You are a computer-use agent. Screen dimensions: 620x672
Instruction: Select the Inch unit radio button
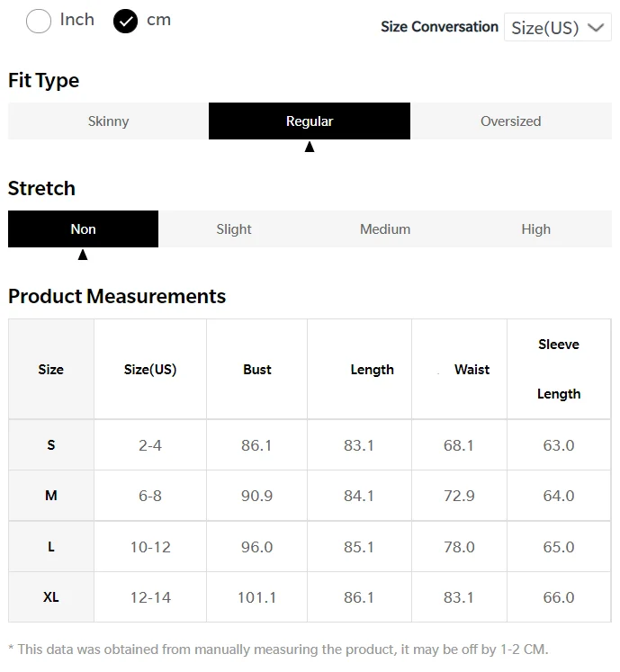pos(39,21)
